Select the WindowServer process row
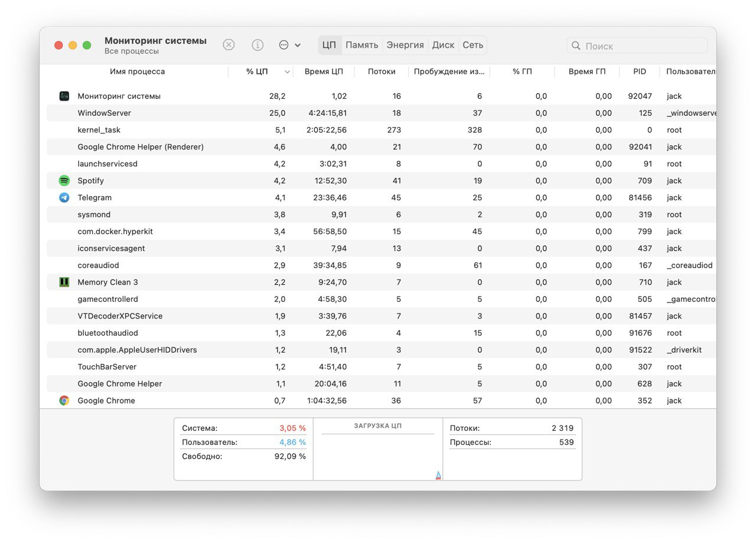 (382, 113)
